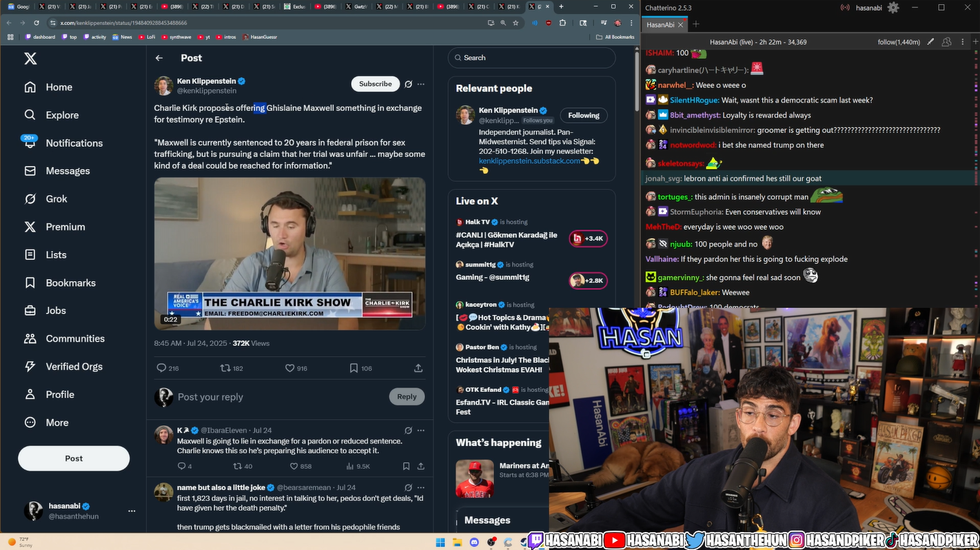This screenshot has width=980, height=550.
Task: Switch to the 'Gwtz' browser tab
Action: 357,6
